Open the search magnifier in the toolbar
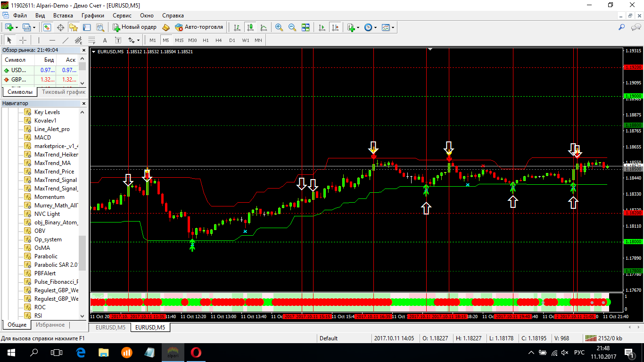This screenshot has width=644, height=362. pyautogui.click(x=622, y=27)
